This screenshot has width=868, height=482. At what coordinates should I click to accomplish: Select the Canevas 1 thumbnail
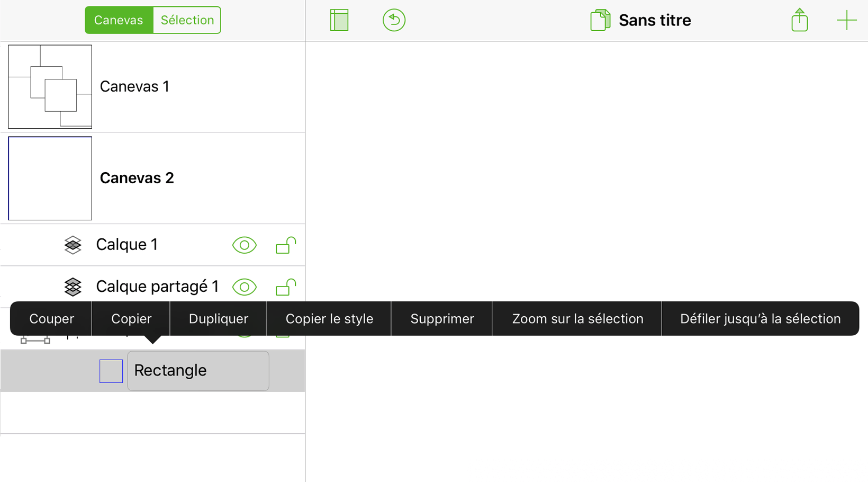[50, 87]
